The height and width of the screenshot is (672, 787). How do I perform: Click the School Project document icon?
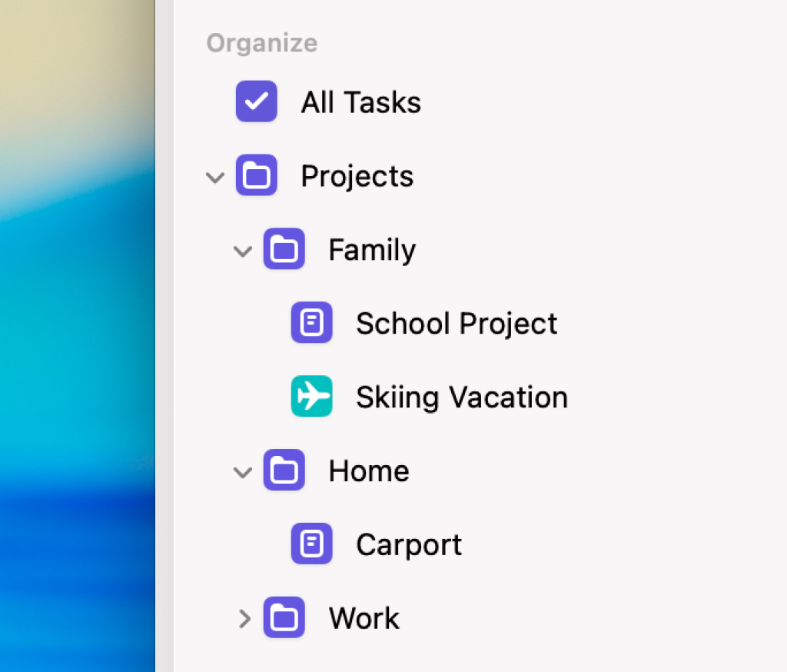click(x=311, y=323)
